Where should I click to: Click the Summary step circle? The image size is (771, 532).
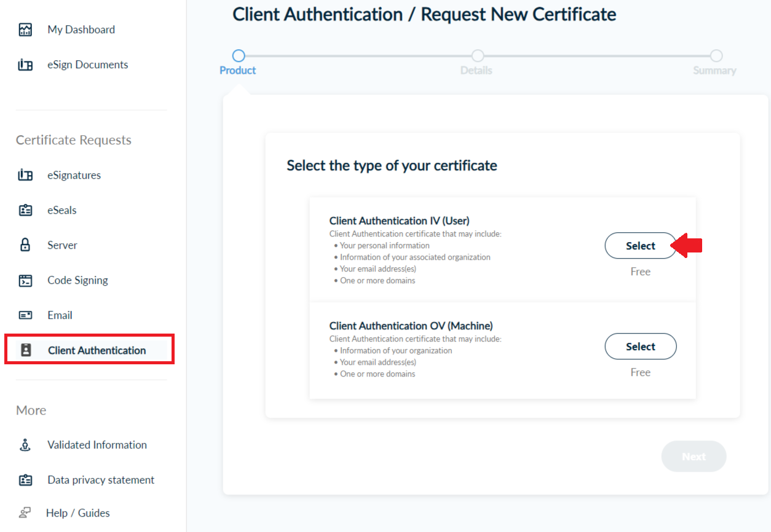pyautogui.click(x=716, y=56)
